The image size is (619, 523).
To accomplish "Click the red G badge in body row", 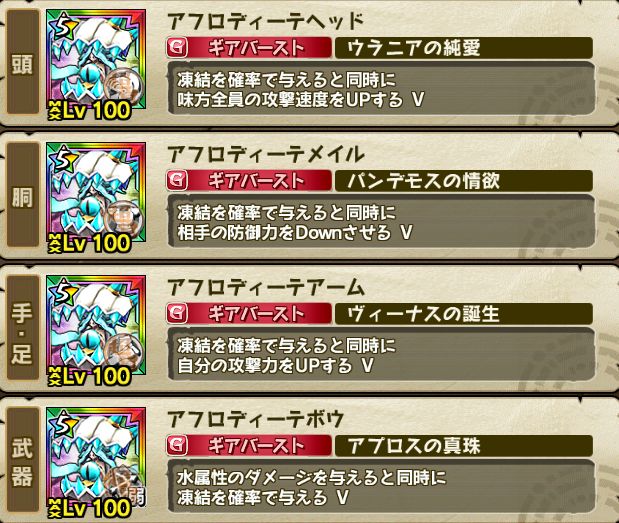I will click(177, 181).
